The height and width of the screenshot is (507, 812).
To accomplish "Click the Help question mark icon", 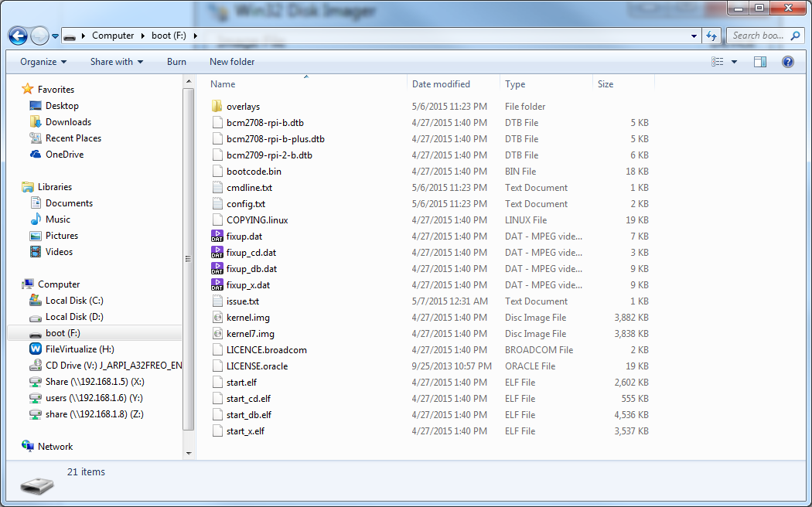I will click(788, 62).
